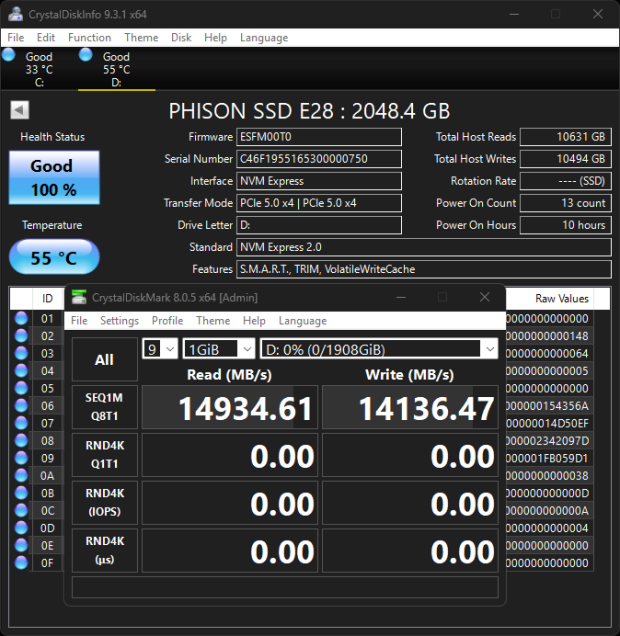This screenshot has height=636, width=620.
Task: Click the previous disk arrow icon
Action: coord(19,110)
